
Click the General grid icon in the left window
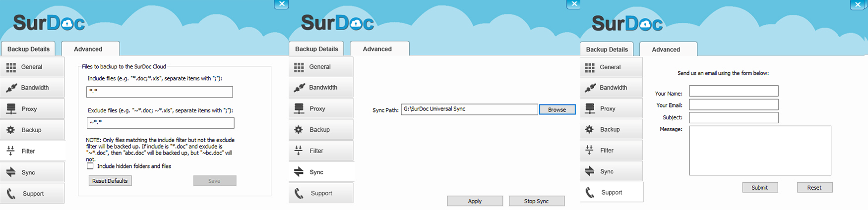[11, 67]
